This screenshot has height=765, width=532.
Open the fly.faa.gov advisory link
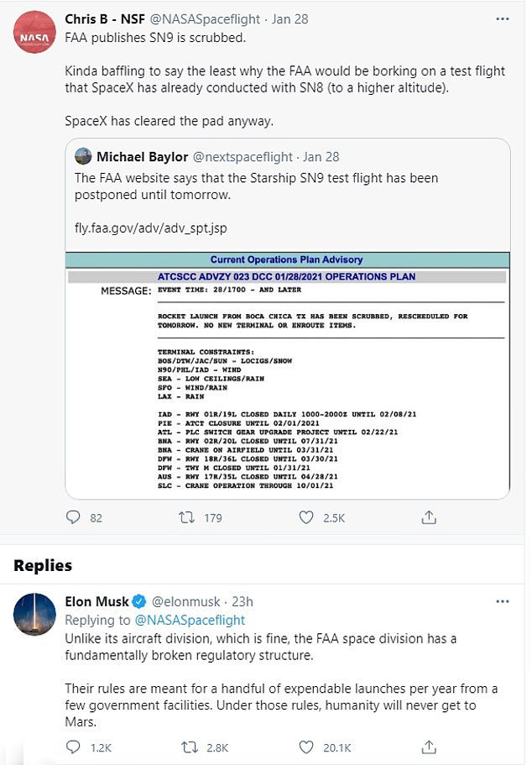click(x=150, y=228)
